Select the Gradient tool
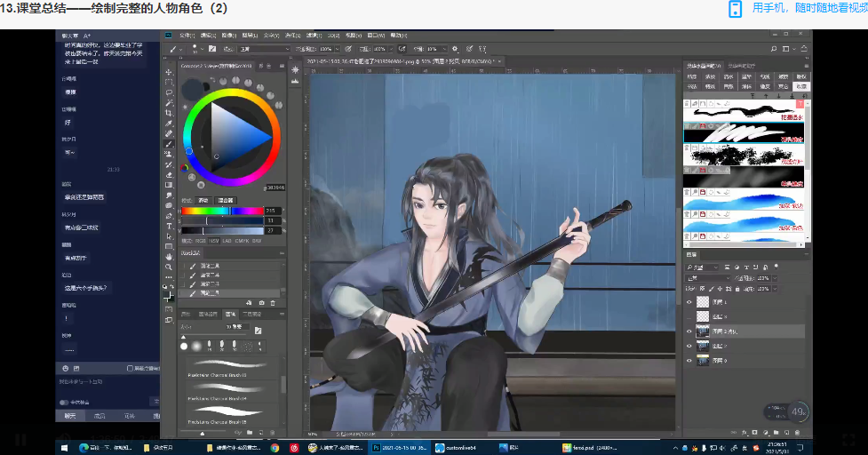This screenshot has width=868, height=455. pyautogui.click(x=169, y=185)
